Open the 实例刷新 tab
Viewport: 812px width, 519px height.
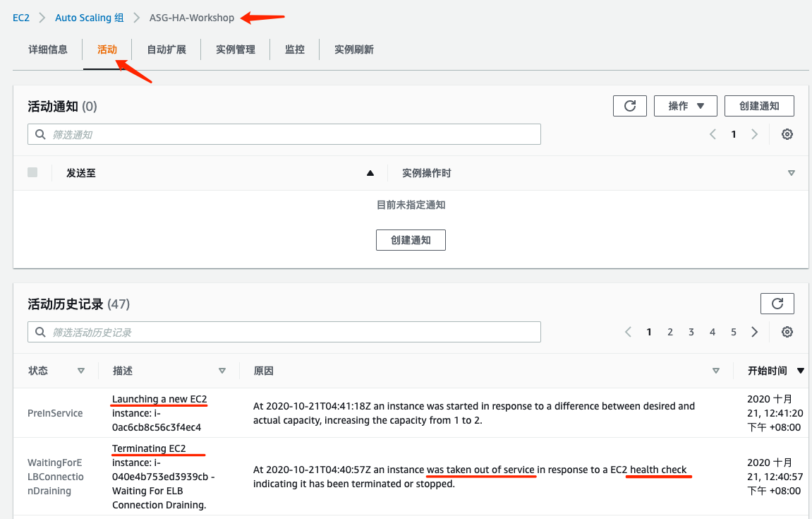click(x=353, y=49)
